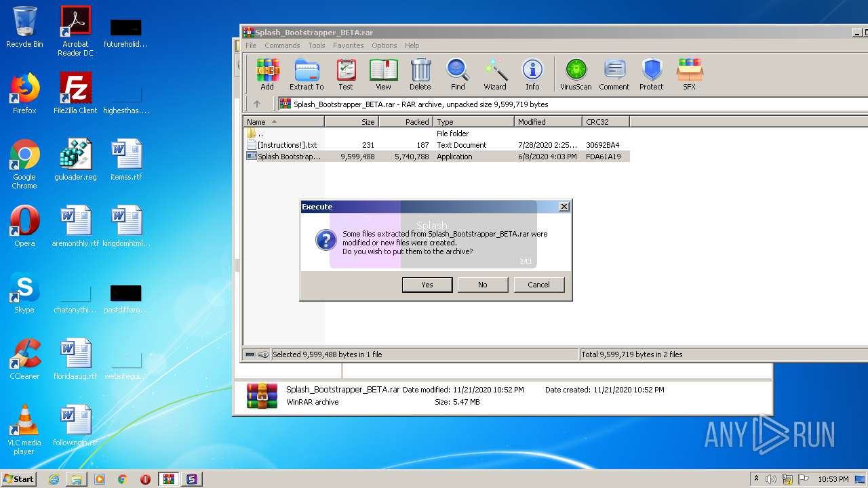Image resolution: width=868 pixels, height=488 pixels.
Task: Click the Windows Start button
Action: 19,479
